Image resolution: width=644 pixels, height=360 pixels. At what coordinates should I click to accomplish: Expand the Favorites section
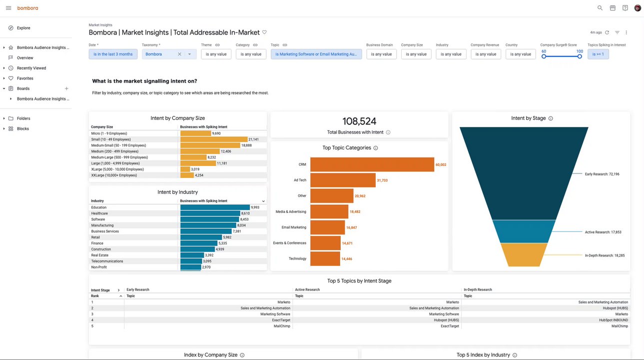[x=4, y=78]
